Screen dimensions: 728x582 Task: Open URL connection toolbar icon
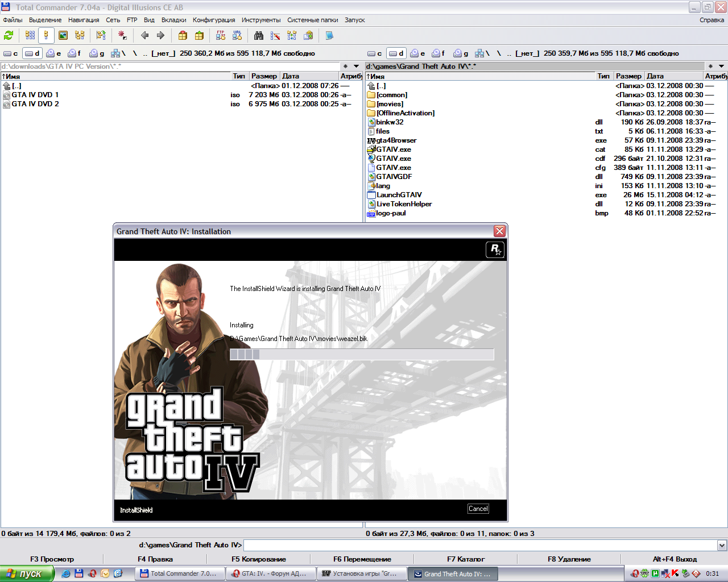click(237, 35)
